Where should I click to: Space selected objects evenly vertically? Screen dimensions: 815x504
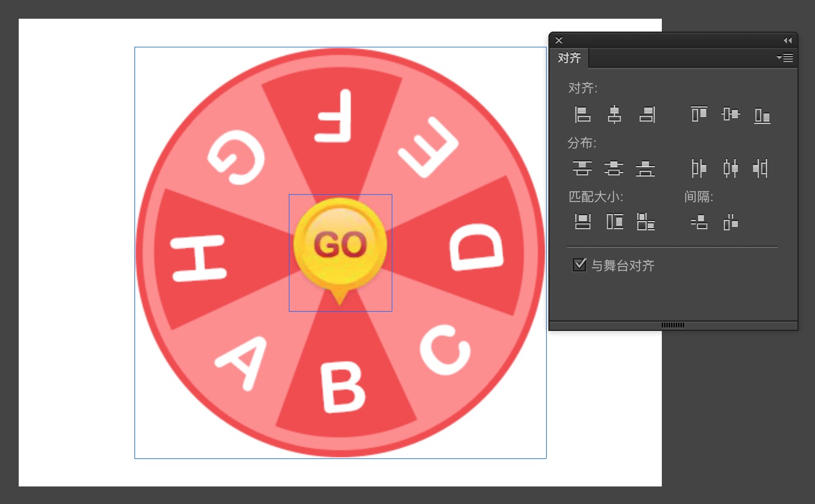699,222
